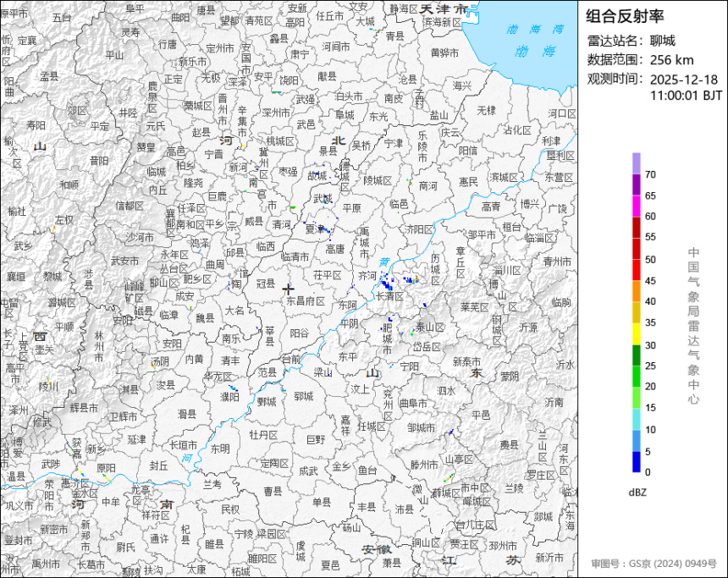Viewport: 728px width, 578px height.
Task: Click the legend value 70
Action: (x=650, y=174)
